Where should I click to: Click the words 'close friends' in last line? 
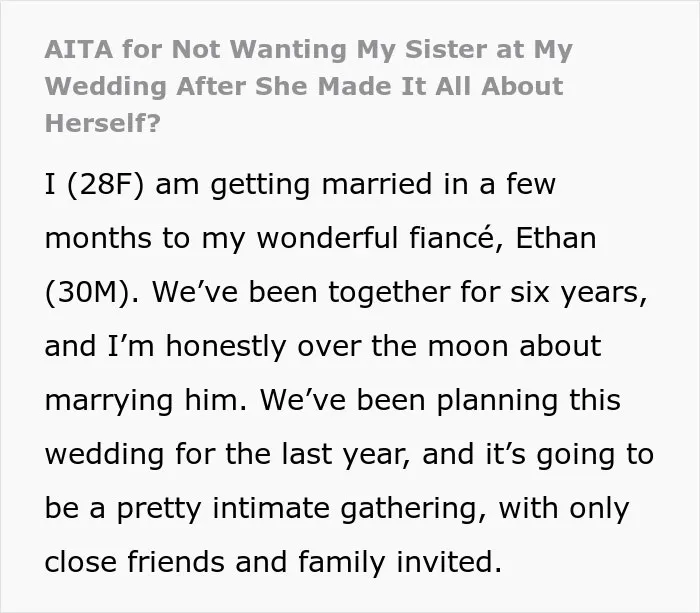point(134,562)
